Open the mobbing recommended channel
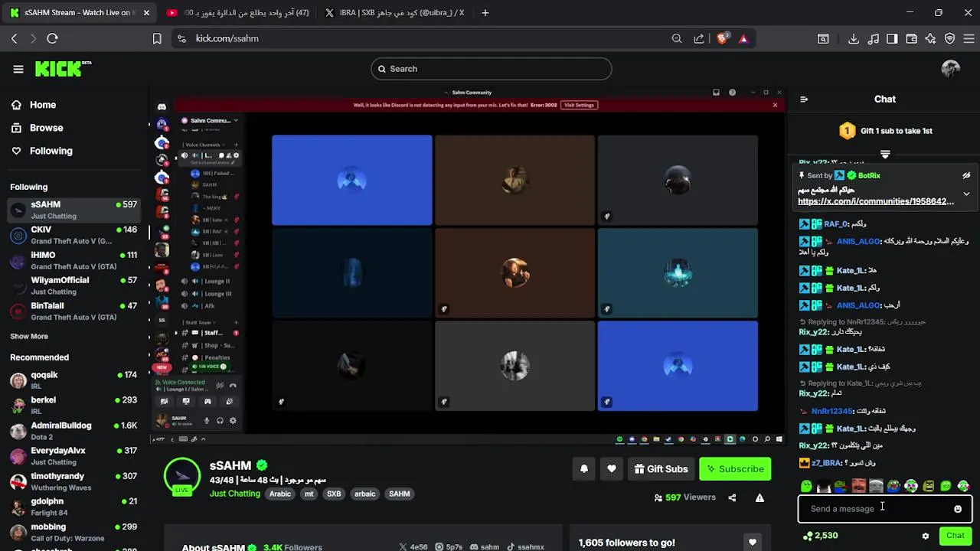 [74, 532]
